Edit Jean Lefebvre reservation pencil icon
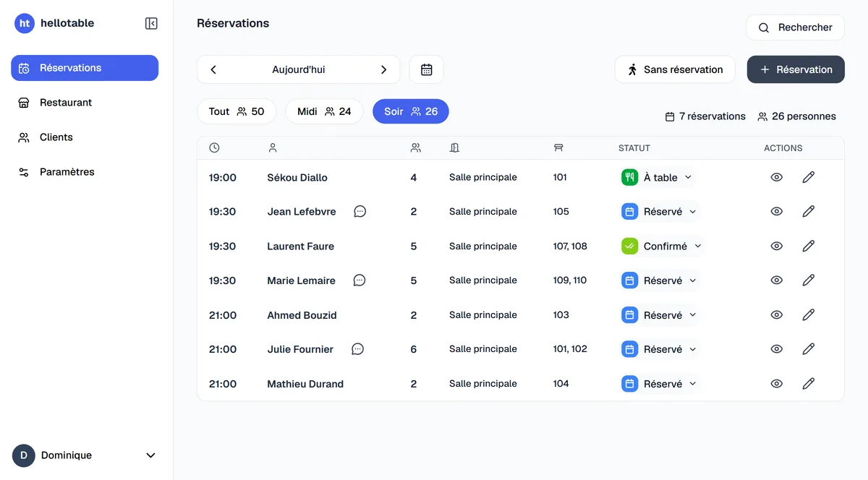This screenshot has height=480, width=868. coord(809,212)
